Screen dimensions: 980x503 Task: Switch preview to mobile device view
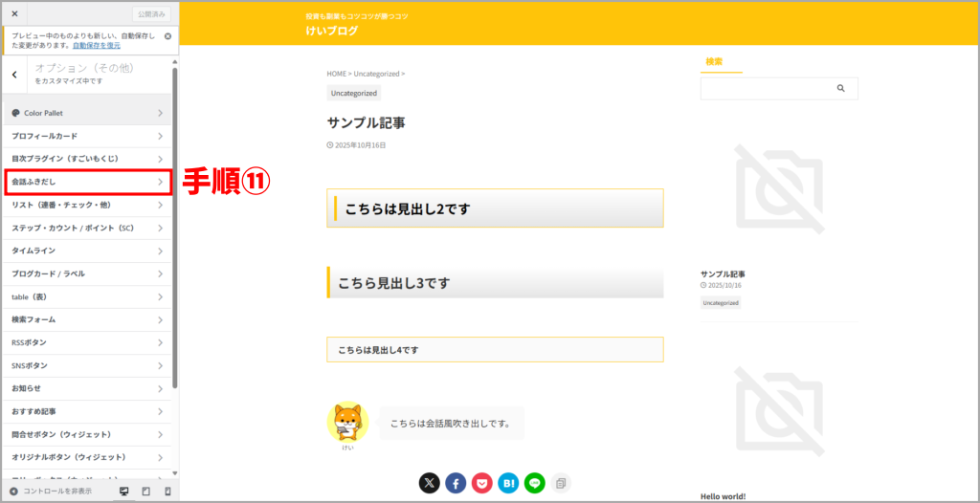167,492
